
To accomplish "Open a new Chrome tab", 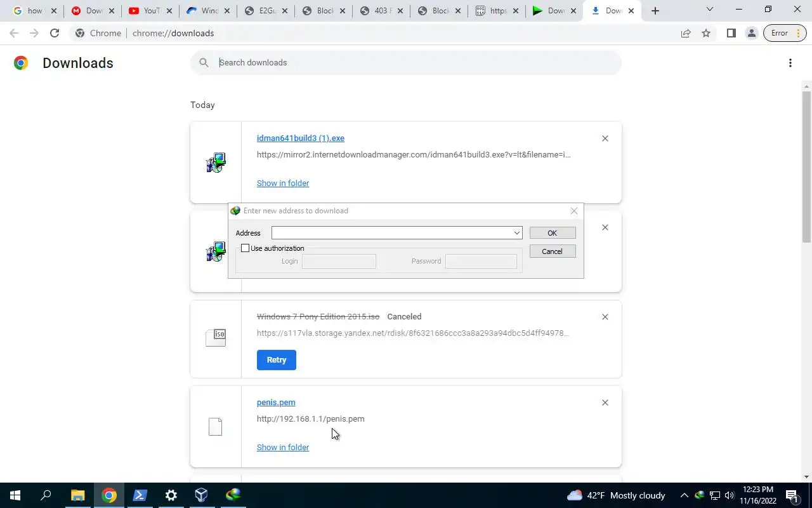I will (655, 11).
